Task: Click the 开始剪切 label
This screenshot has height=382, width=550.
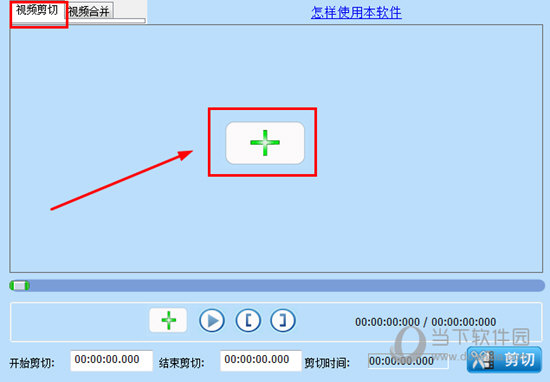Action: click(32, 363)
